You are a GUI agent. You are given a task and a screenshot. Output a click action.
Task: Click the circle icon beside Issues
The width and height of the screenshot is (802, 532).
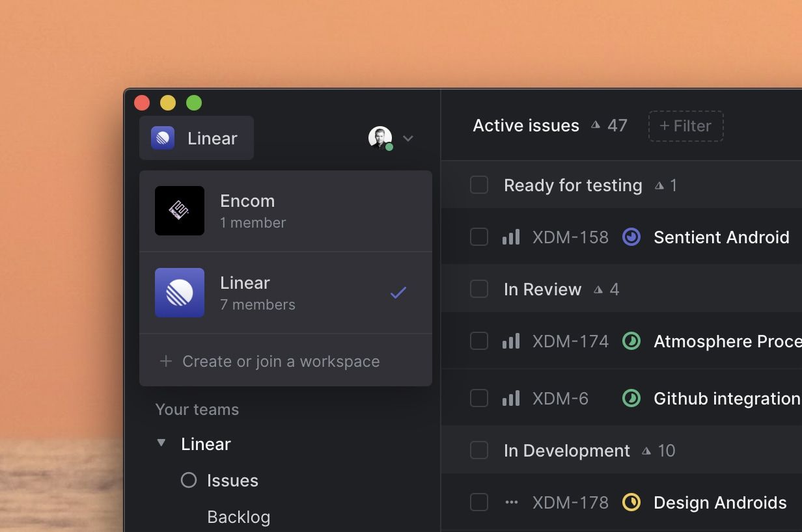(189, 480)
